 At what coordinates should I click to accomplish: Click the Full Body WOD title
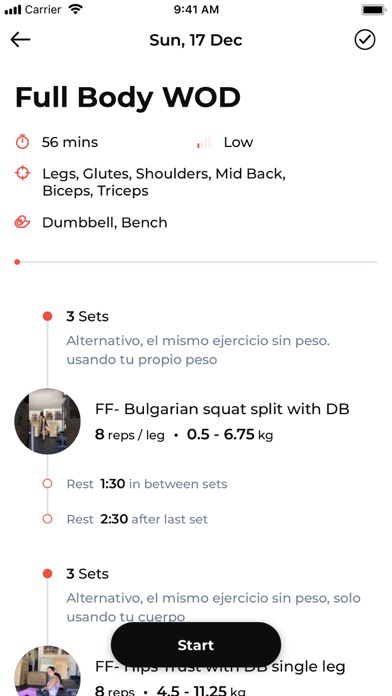pos(128,97)
